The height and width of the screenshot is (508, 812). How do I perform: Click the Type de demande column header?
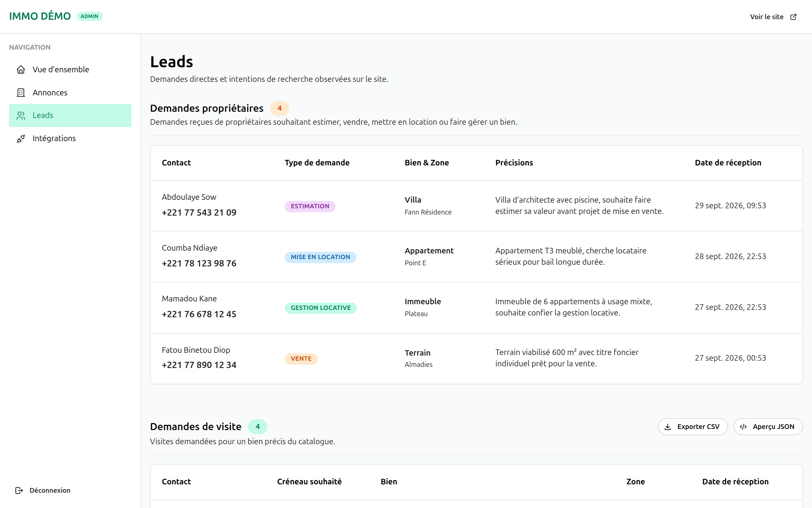click(x=317, y=163)
